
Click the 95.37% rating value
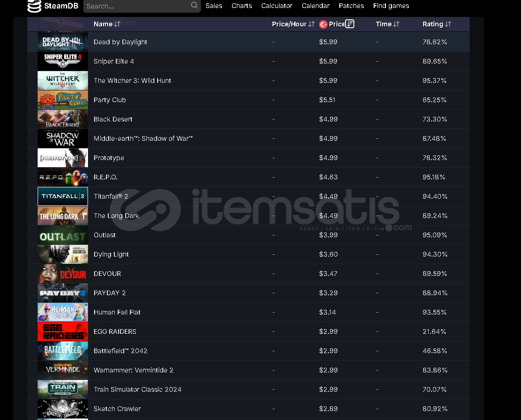click(434, 81)
